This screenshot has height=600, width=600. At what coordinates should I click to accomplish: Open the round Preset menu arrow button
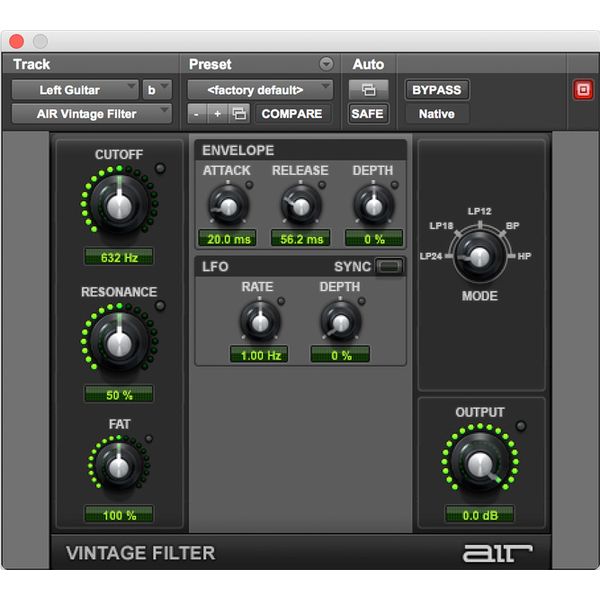[326, 64]
